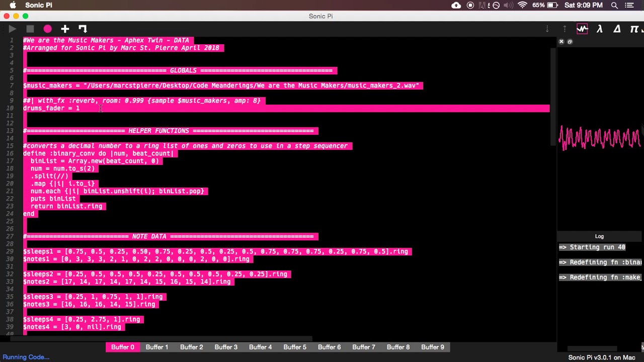Click the log panel horizontal scrollbar
Screen dimensions: 644x362
pyautogui.click(x=592, y=348)
